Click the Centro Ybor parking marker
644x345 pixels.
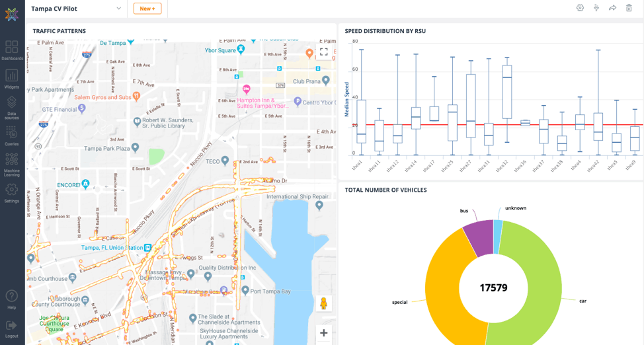pos(298,101)
